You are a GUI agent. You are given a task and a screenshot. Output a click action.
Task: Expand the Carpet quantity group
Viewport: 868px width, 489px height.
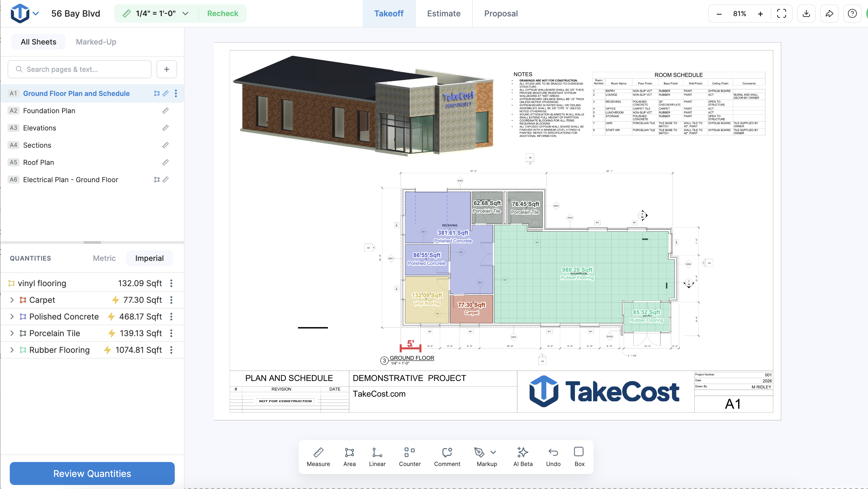click(12, 300)
